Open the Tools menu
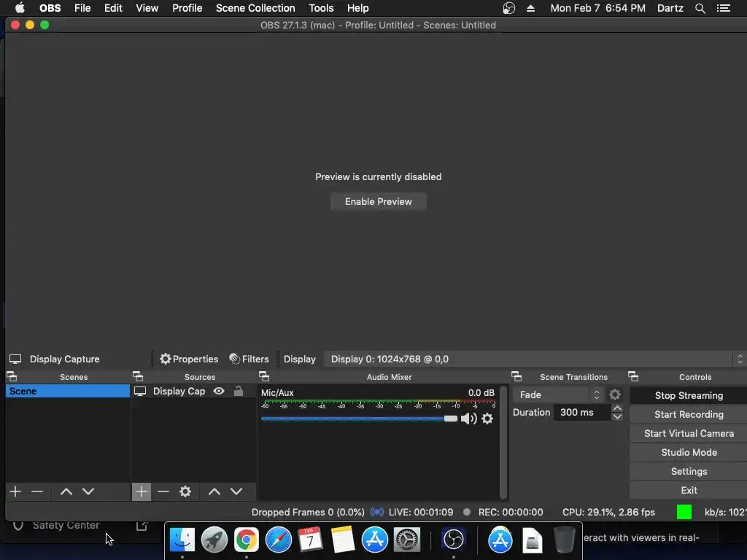Image resolution: width=747 pixels, height=560 pixels. (321, 8)
